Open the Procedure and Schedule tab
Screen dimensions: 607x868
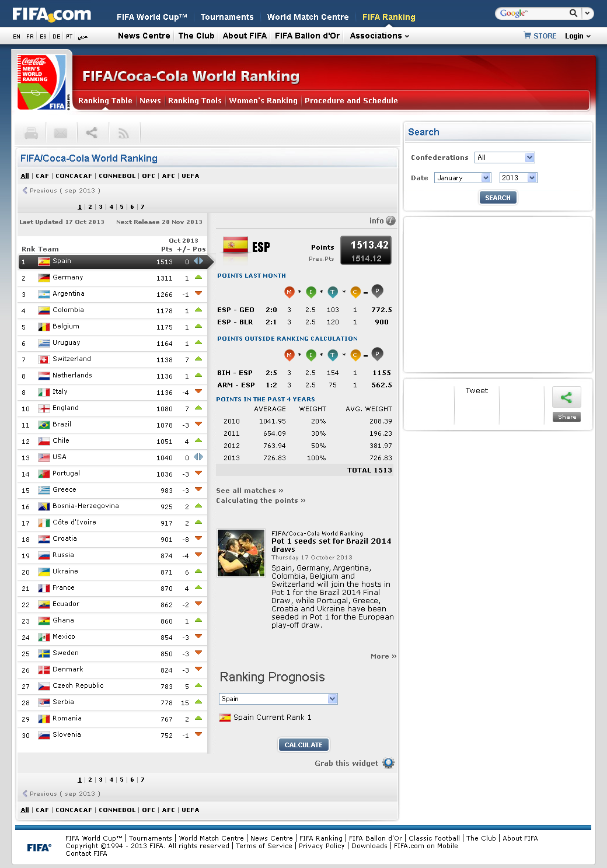351,100
